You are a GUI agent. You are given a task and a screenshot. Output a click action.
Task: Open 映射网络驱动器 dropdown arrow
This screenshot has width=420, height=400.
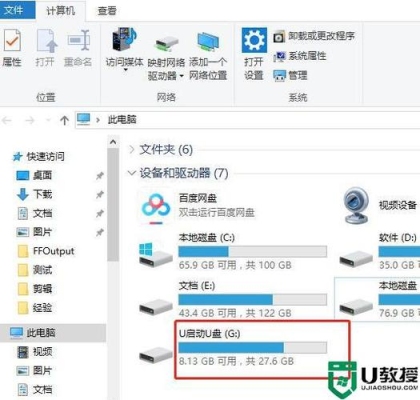click(182, 76)
